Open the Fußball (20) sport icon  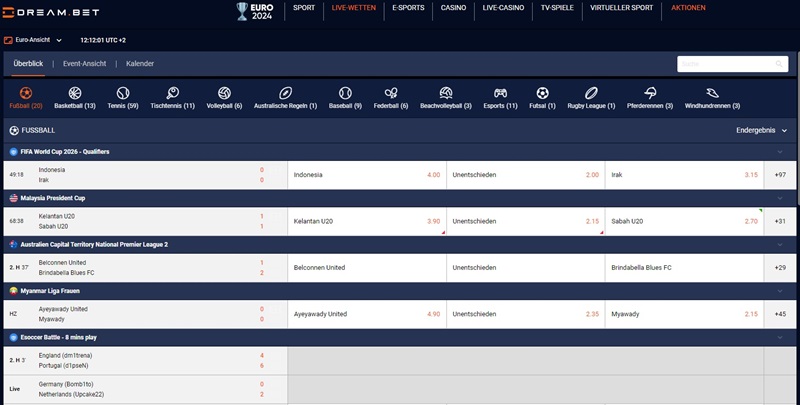26,93
